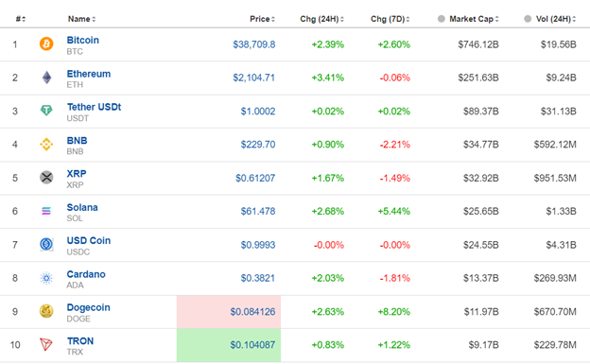Open the Dogecoin name link
Screen dimensions: 590x364
point(89,307)
